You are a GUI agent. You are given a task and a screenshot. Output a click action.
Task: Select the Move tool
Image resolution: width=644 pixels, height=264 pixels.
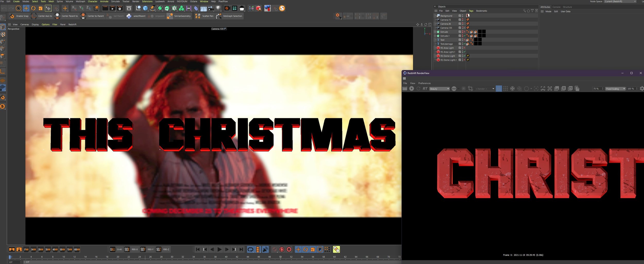click(26, 8)
